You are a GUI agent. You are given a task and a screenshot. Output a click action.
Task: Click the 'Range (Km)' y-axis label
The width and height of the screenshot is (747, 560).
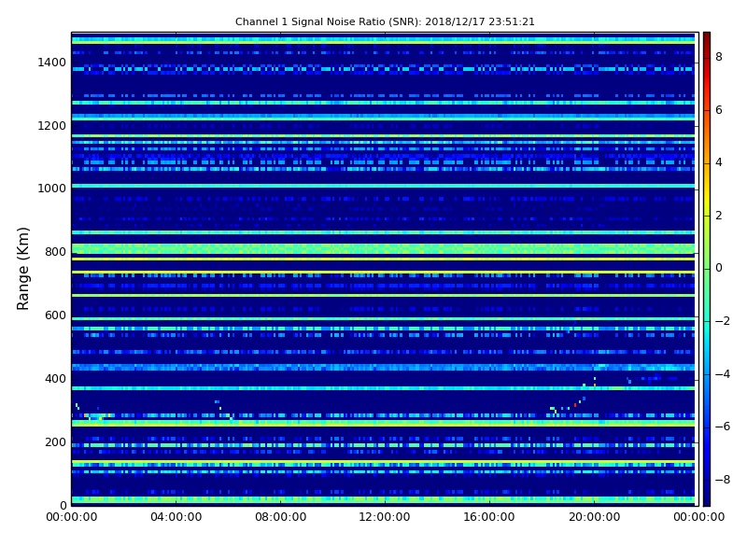click(x=22, y=269)
